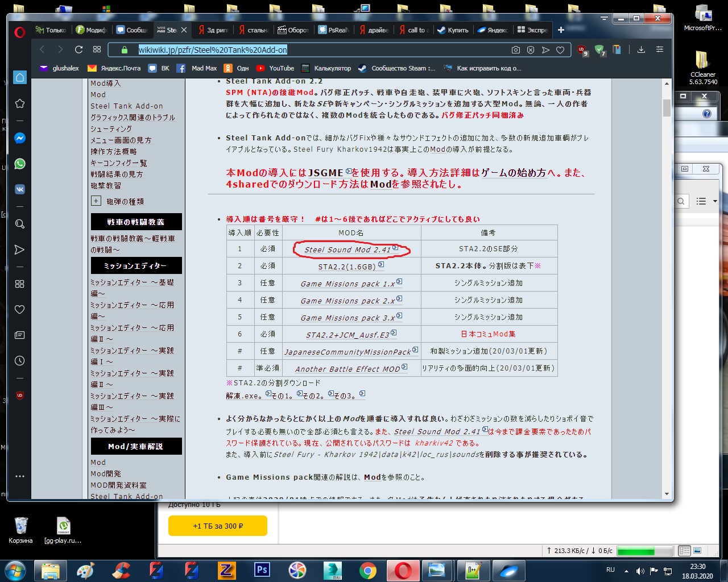
Task: Open 日本コミュMod集 link in table
Action: [489, 334]
